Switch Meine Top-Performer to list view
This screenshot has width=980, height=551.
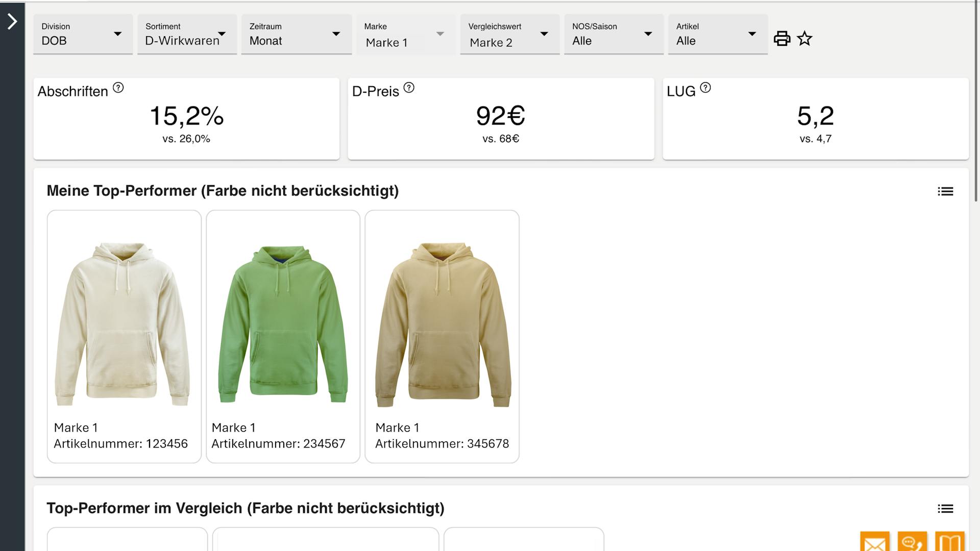945,191
